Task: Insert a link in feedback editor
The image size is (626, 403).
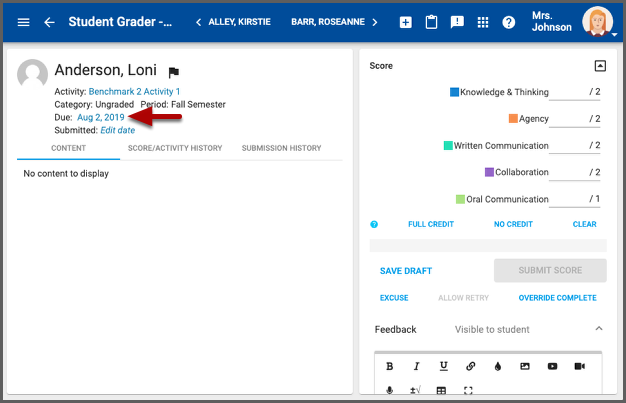Action: click(470, 366)
